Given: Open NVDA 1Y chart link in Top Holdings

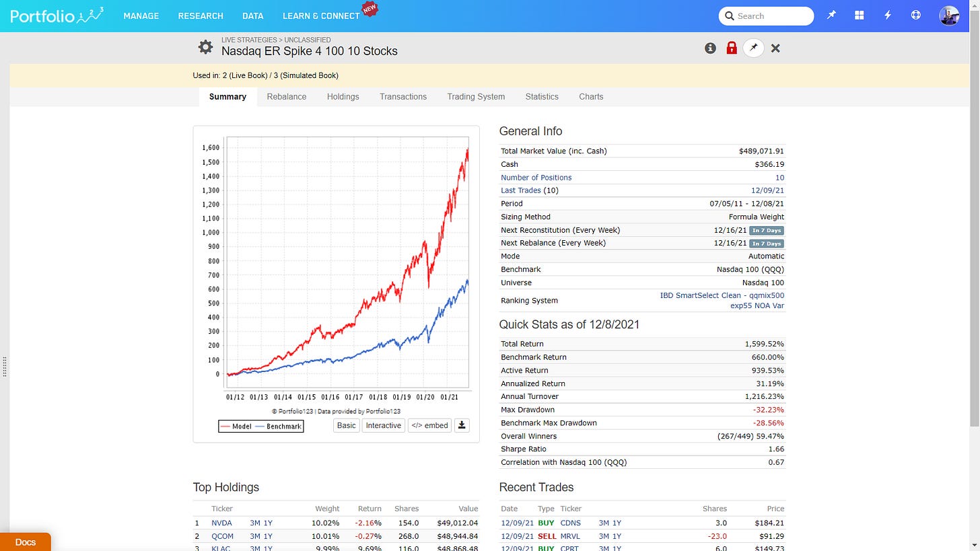Looking at the screenshot, I should coord(268,523).
